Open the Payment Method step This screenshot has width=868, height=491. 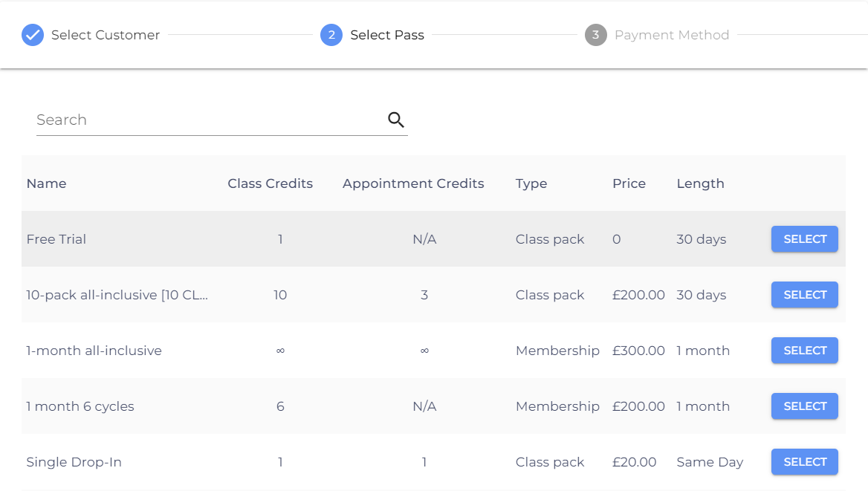671,35
